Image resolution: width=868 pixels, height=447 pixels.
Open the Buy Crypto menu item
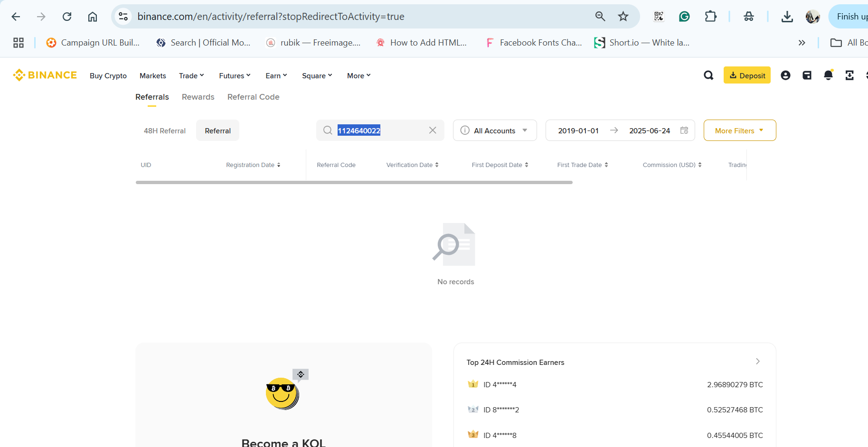(108, 76)
